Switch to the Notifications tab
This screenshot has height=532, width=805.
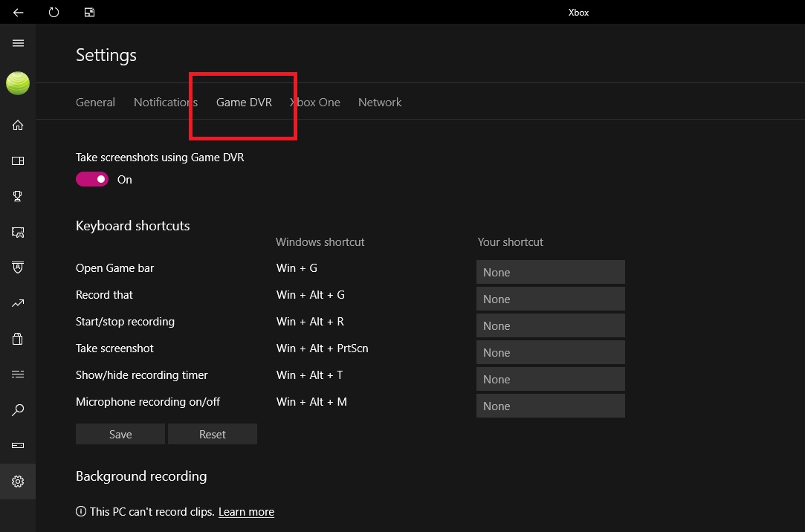pos(166,102)
